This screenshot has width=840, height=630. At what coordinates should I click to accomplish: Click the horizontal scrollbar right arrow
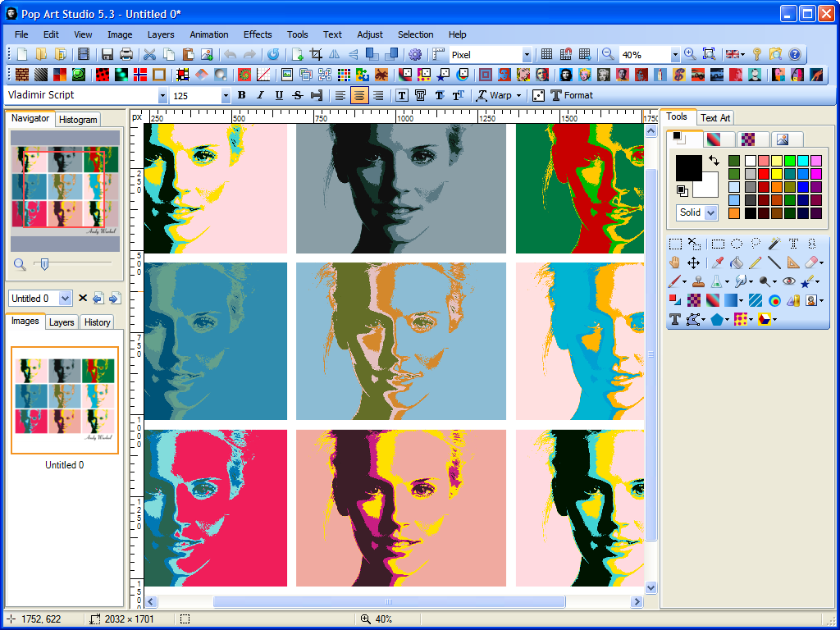[637, 601]
